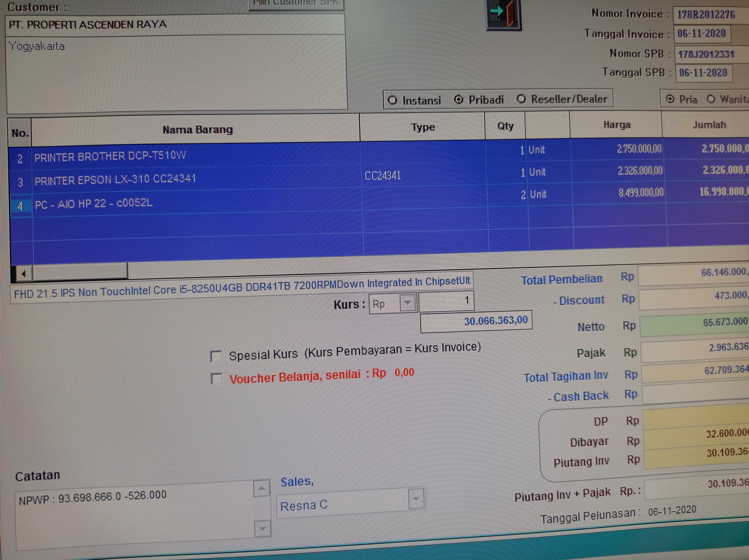Select Wanita gender option
This screenshot has height=560, width=749.
coord(711,99)
